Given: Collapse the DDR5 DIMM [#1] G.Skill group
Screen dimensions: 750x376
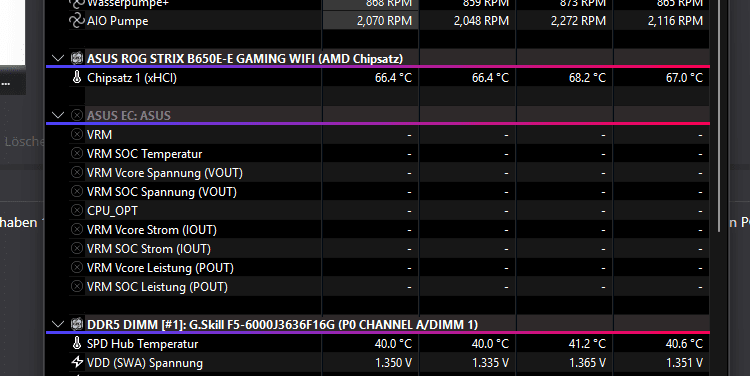Looking at the screenshot, I should pos(58,324).
